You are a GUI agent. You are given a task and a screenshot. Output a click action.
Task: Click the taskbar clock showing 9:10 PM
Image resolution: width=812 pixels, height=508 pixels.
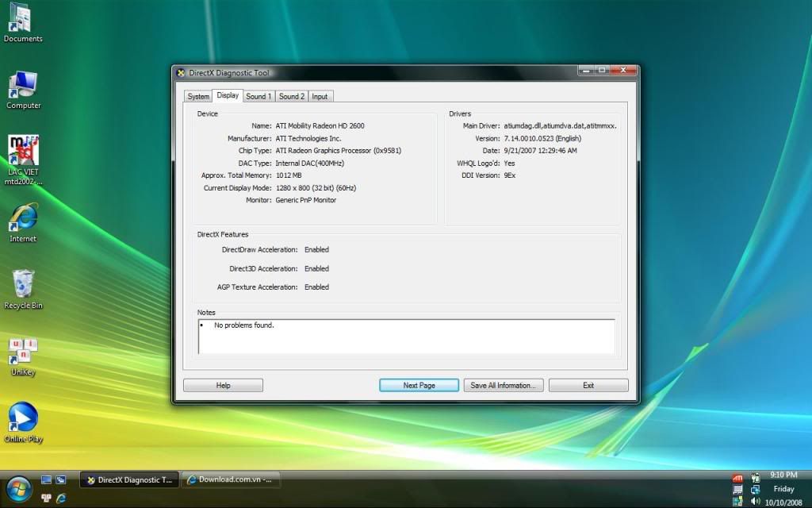pos(783,475)
